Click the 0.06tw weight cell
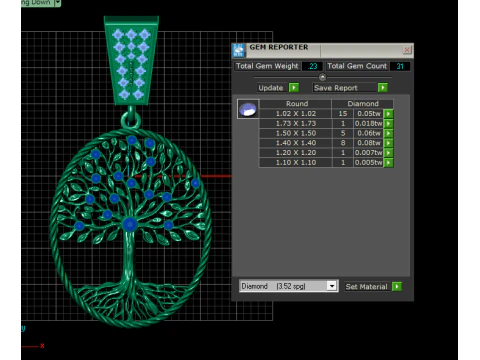The height and width of the screenshot is (360, 480). pyautogui.click(x=368, y=133)
